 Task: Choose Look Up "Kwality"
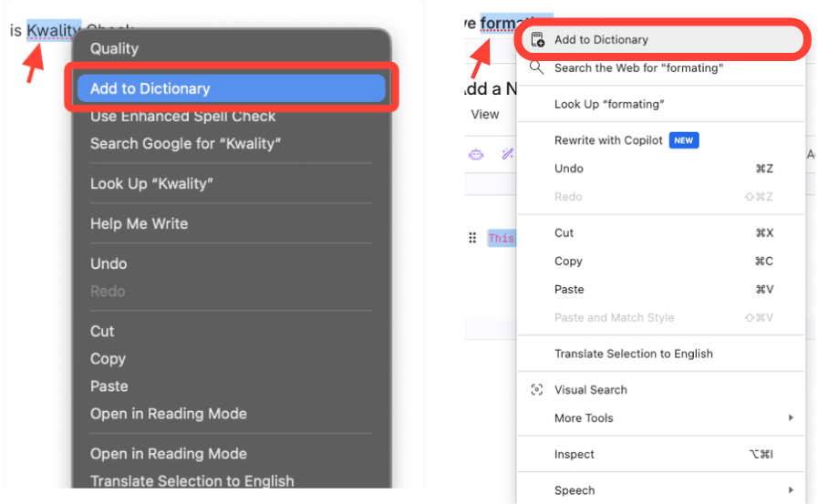(151, 184)
